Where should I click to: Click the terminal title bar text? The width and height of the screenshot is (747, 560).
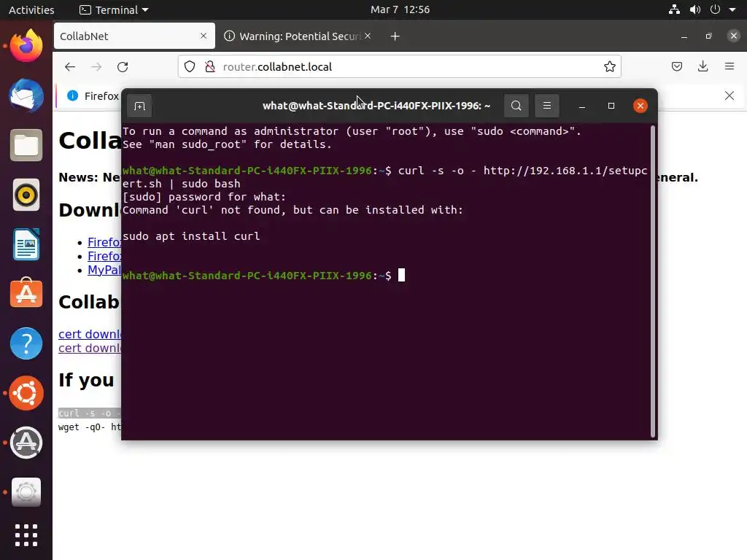376,106
